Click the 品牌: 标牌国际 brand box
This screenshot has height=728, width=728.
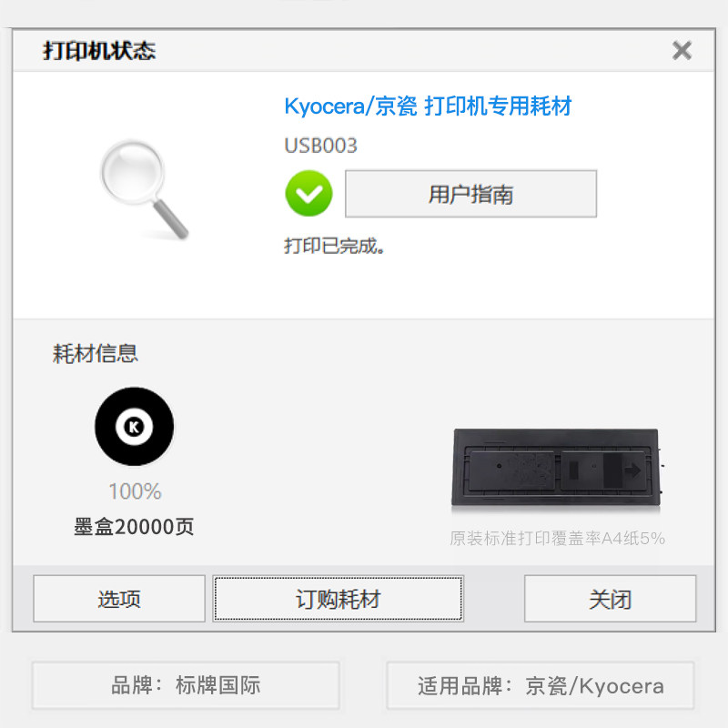pos(186,685)
